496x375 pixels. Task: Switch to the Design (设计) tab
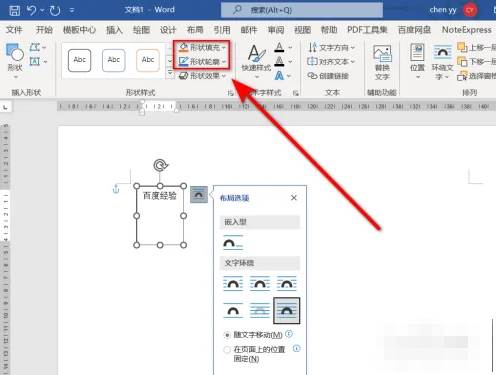(x=168, y=30)
